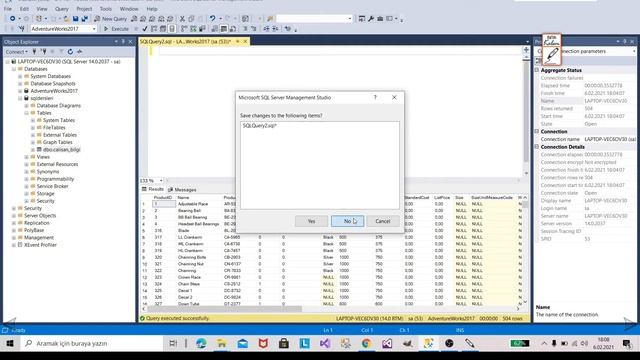Viewport: 640px width, 360px height.
Task: Switch to the Messages tab
Action: [182, 190]
